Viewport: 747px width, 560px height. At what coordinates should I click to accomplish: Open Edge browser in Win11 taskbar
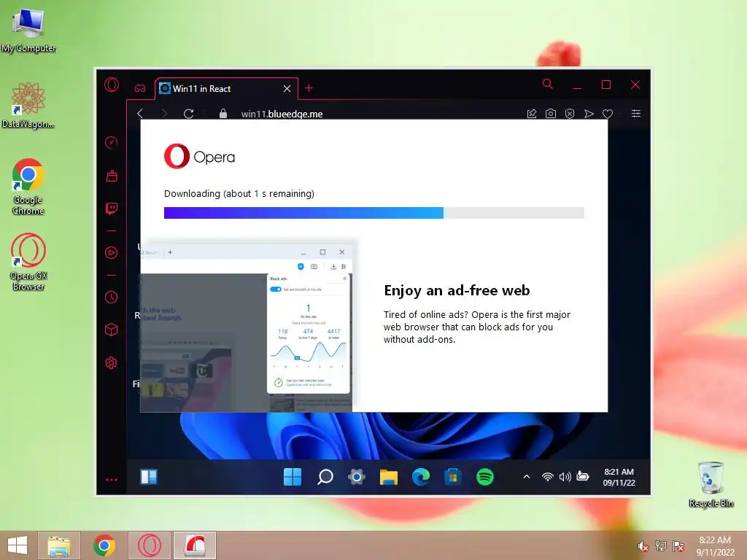coord(421,477)
